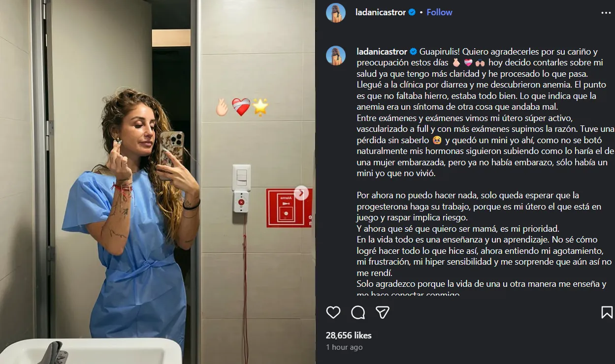Viewport: 615px width, 364px height.
Task: Click the mirror selfie photo
Action: pyautogui.click(x=158, y=182)
